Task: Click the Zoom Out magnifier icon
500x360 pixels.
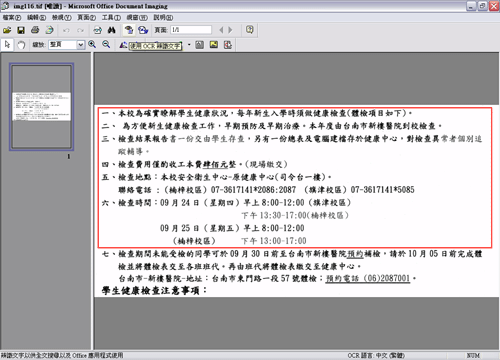Action: click(106, 44)
